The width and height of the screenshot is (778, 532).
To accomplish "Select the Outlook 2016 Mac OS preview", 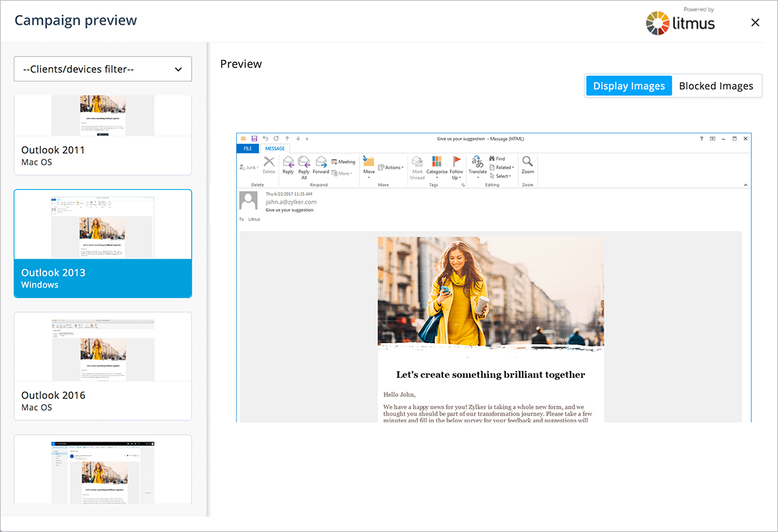I will pos(103,366).
